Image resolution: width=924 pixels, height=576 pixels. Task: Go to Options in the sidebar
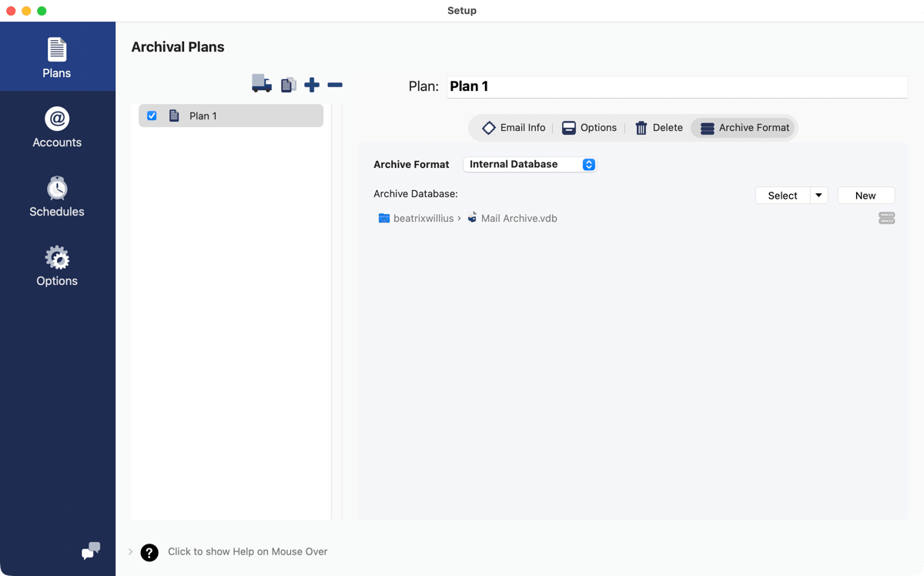pyautogui.click(x=56, y=265)
